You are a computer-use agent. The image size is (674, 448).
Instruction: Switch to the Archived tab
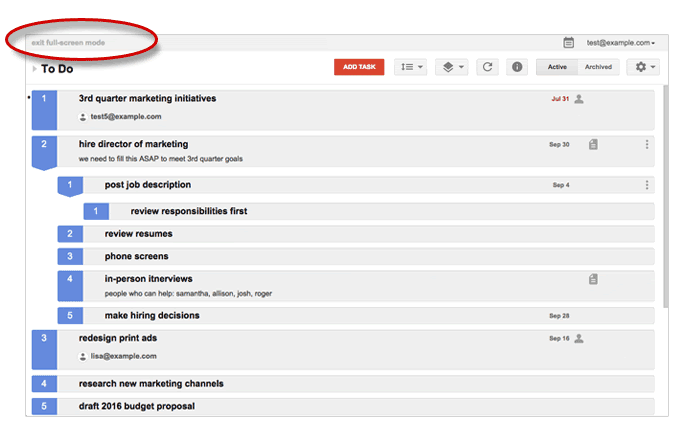click(x=598, y=67)
